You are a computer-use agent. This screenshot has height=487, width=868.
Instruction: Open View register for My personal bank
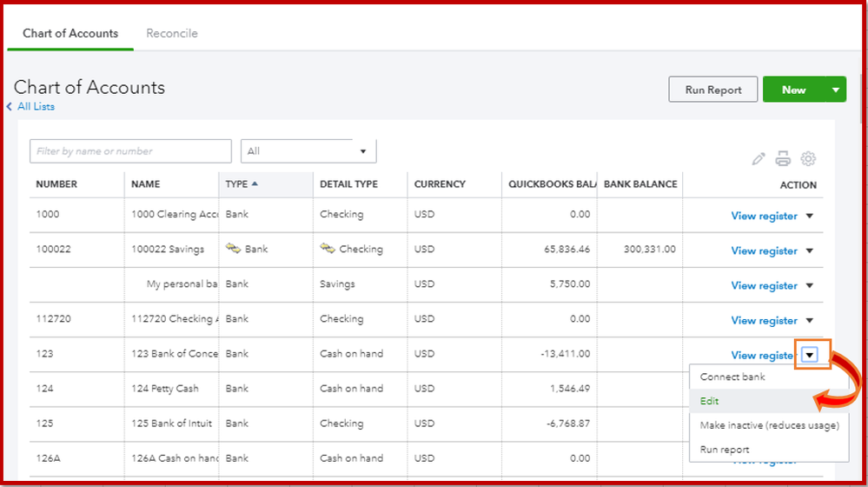pos(764,286)
